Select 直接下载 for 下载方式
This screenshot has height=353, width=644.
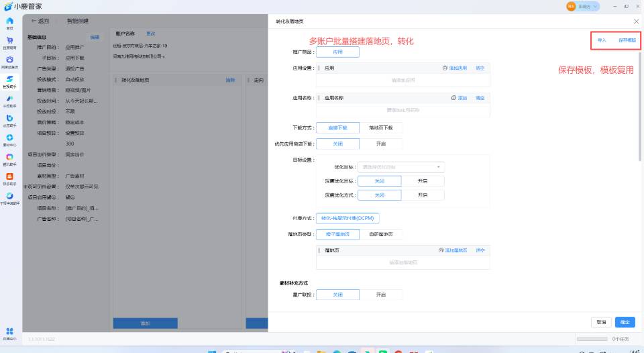[337, 128]
